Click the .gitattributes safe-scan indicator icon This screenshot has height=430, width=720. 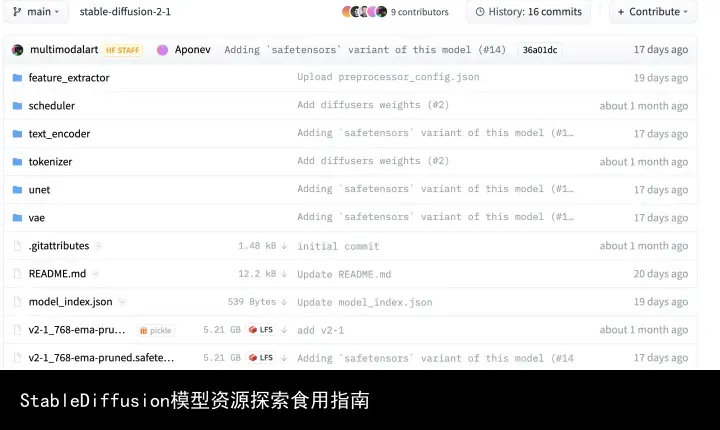coord(98,246)
